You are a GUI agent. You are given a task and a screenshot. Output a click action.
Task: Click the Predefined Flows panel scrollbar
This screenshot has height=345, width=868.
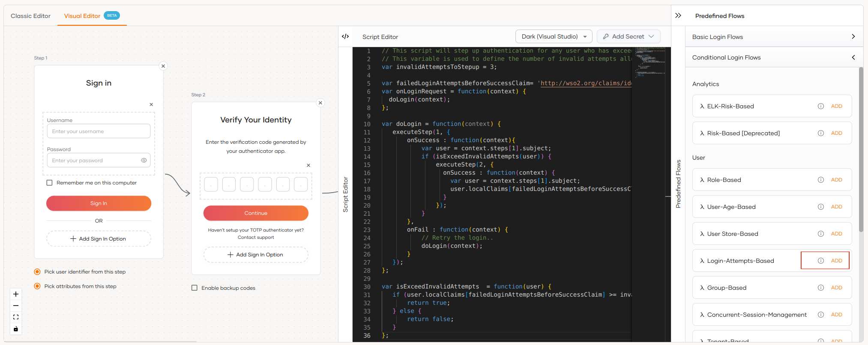861,150
